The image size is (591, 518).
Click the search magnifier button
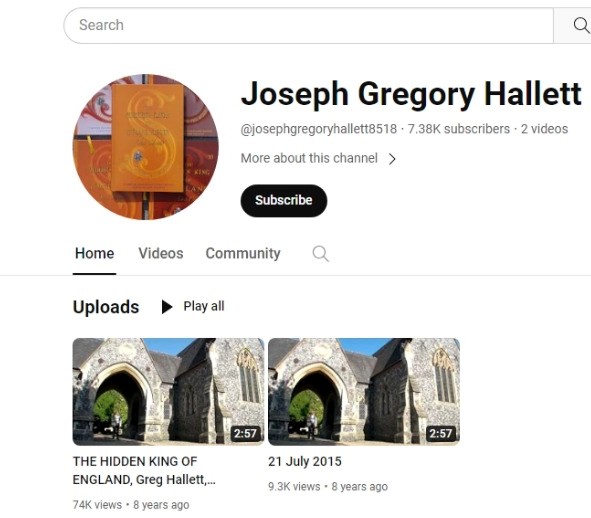(579, 25)
